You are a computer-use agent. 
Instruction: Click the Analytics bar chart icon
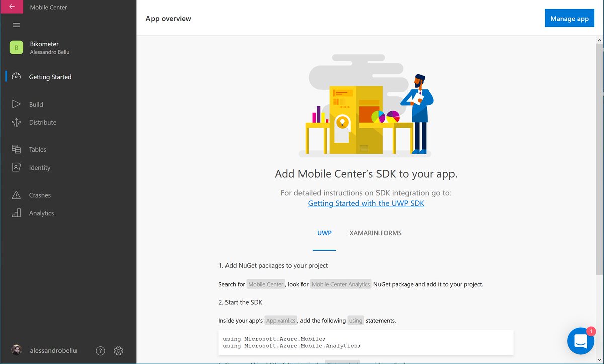pos(16,213)
